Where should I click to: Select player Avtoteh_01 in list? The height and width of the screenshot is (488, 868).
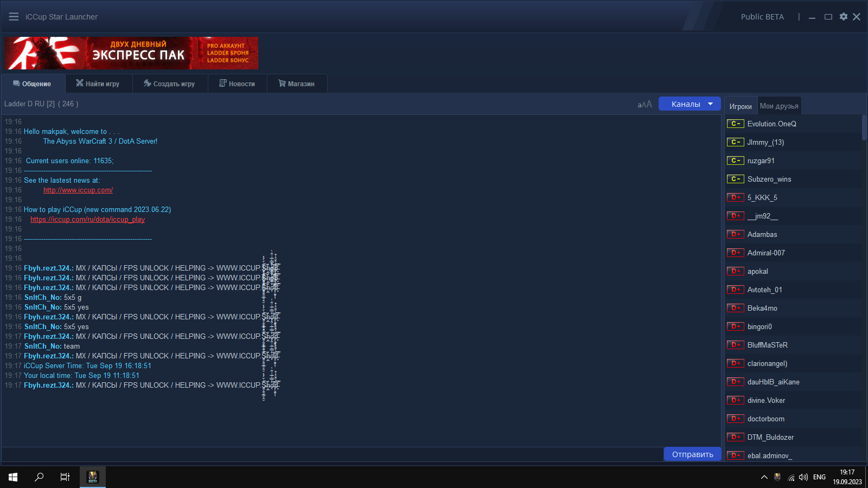coord(764,290)
